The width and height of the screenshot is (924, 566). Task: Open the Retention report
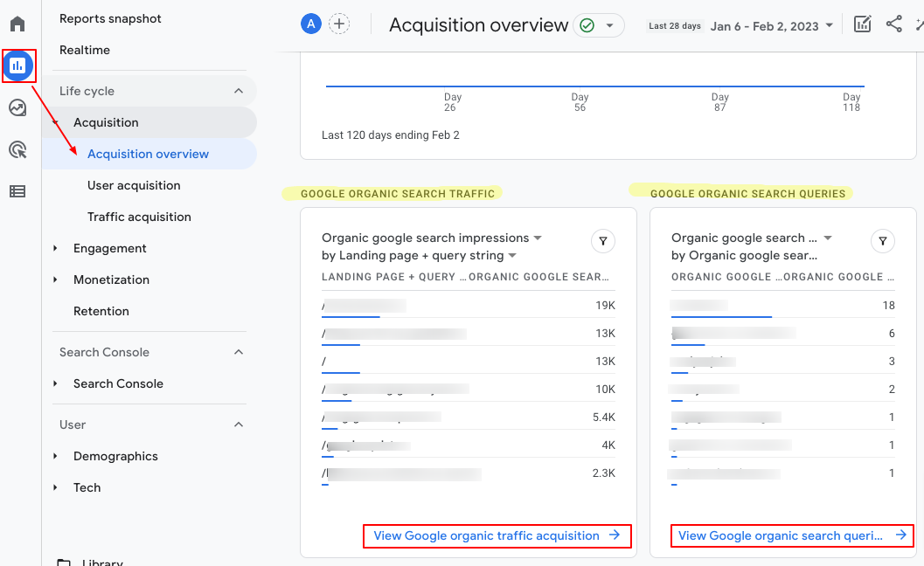pyautogui.click(x=101, y=311)
